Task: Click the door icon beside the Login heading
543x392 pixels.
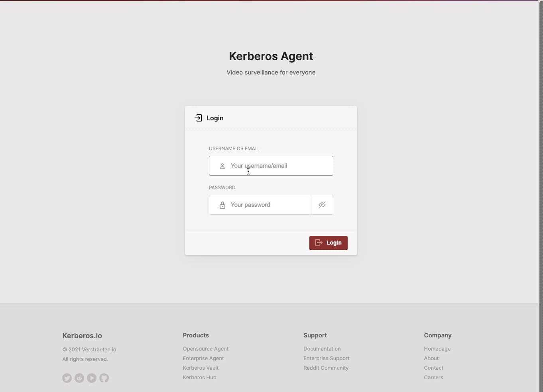Action: click(198, 118)
